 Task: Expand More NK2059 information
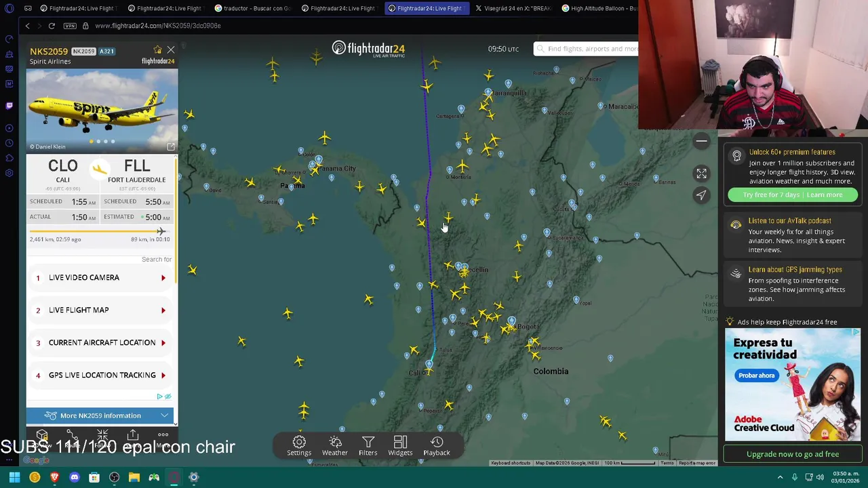tap(100, 415)
